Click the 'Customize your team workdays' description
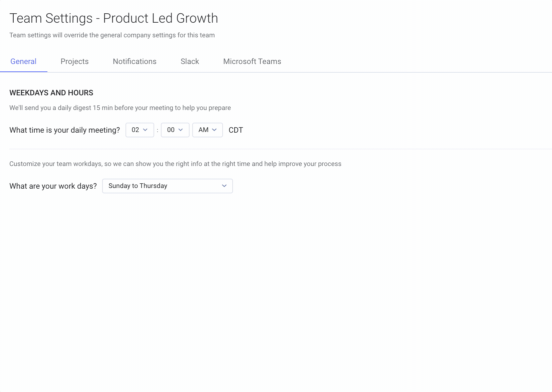 click(175, 164)
